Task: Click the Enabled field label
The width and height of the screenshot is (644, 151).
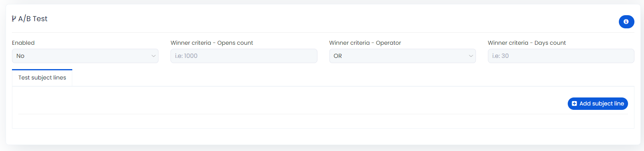Action: [23, 43]
